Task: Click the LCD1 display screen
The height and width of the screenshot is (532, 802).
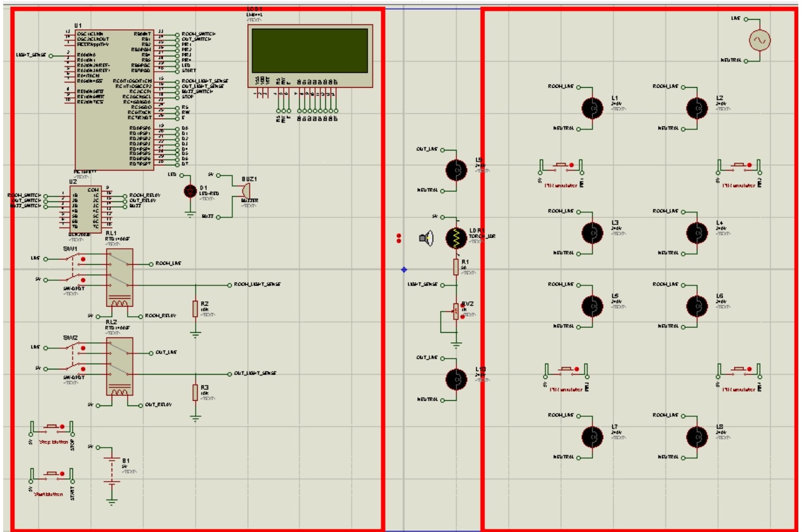Action: pos(310,50)
